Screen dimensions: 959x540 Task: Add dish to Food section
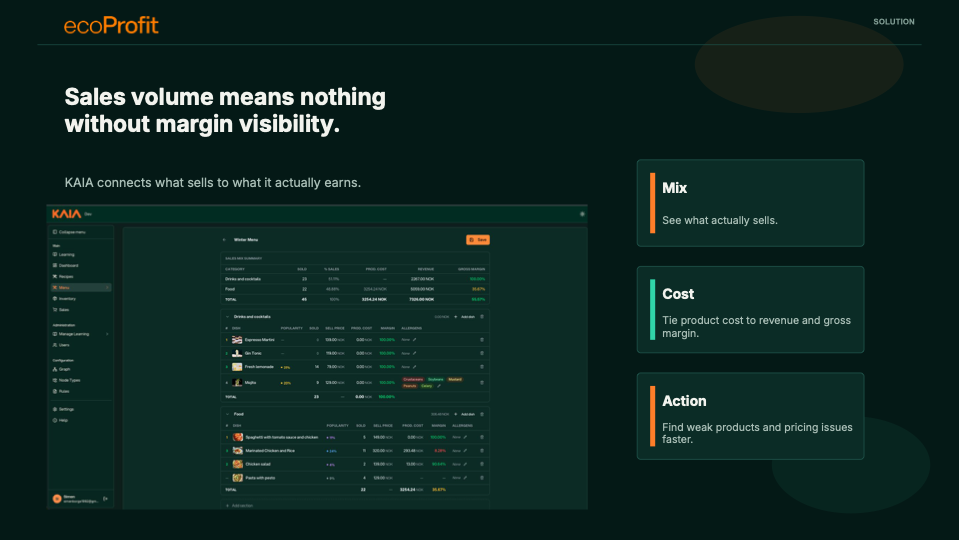[464, 414]
